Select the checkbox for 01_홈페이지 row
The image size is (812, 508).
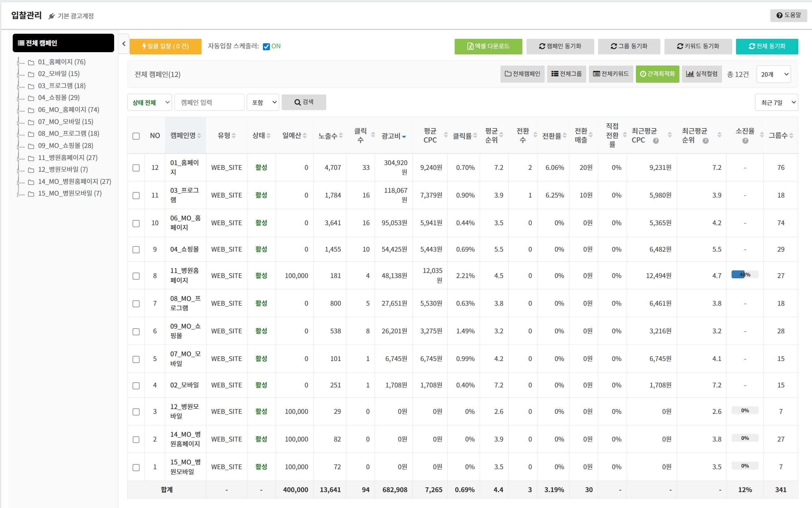click(136, 168)
